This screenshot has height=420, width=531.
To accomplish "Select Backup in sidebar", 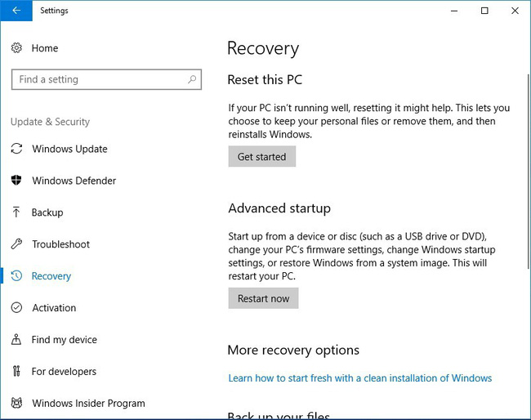I will [47, 212].
